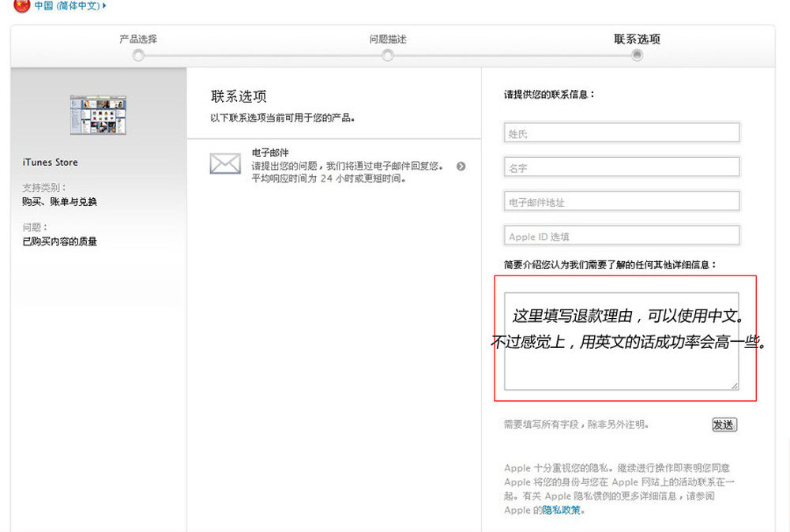
Task: Open the 中国 (简体中文) region selector
Action: tap(70, 6)
